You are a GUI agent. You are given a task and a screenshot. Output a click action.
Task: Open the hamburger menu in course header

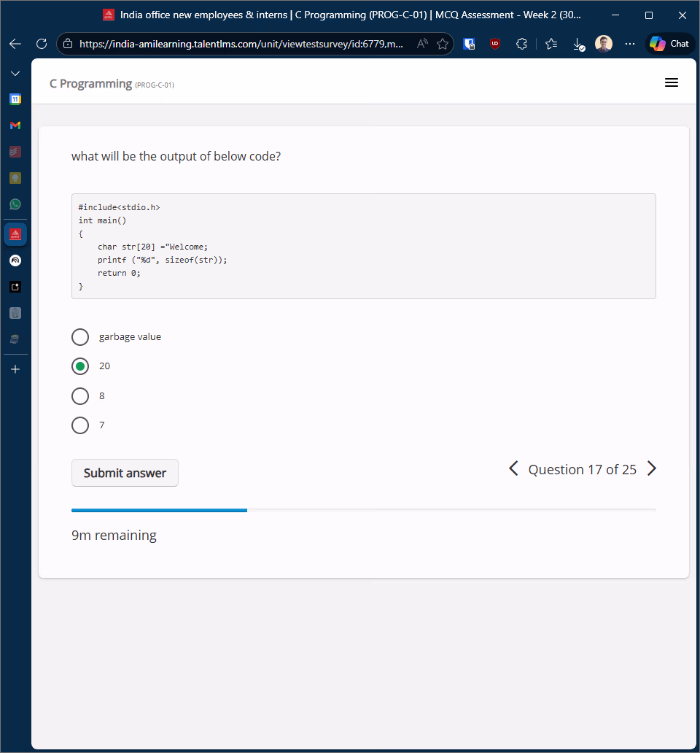click(672, 83)
